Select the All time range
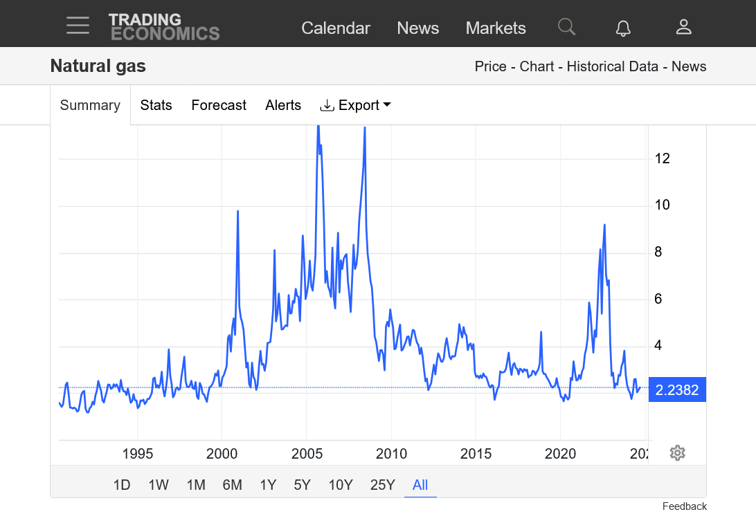Screen dimensions: 756x532 (x=420, y=485)
